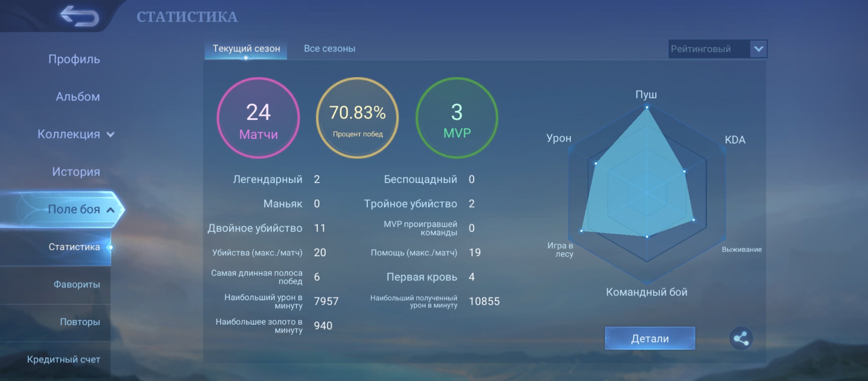
Task: Tap the pink Матчи circle
Action: pyautogui.click(x=258, y=118)
